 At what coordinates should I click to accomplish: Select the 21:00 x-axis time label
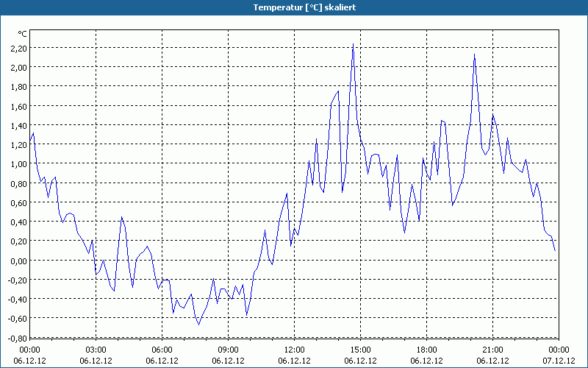[x=492, y=350]
